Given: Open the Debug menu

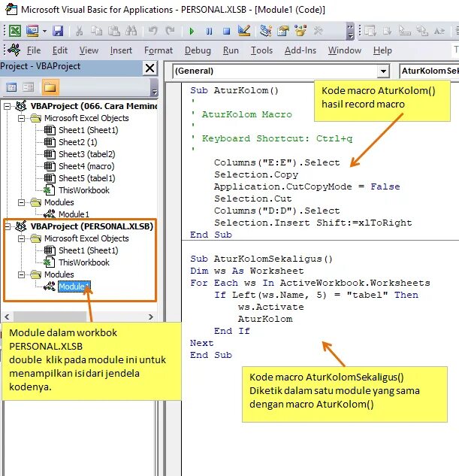Looking at the screenshot, I should coord(198,50).
